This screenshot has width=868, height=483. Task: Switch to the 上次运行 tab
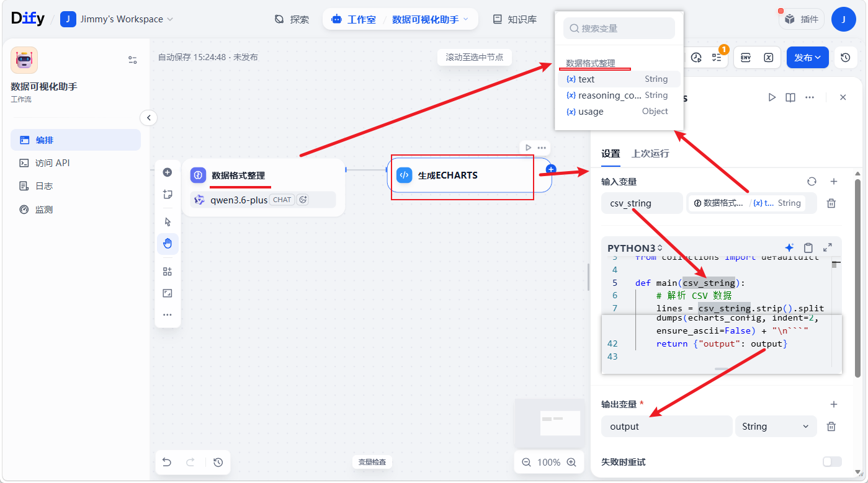(x=650, y=154)
